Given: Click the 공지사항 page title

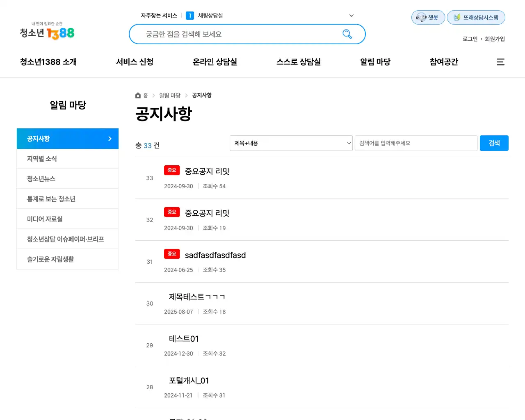Looking at the screenshot, I should 164,114.
